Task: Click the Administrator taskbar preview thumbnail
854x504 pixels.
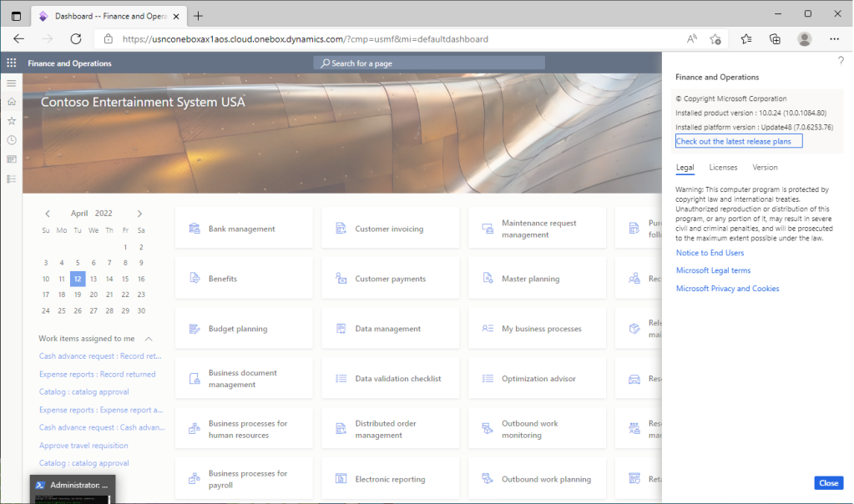Action: (73, 489)
